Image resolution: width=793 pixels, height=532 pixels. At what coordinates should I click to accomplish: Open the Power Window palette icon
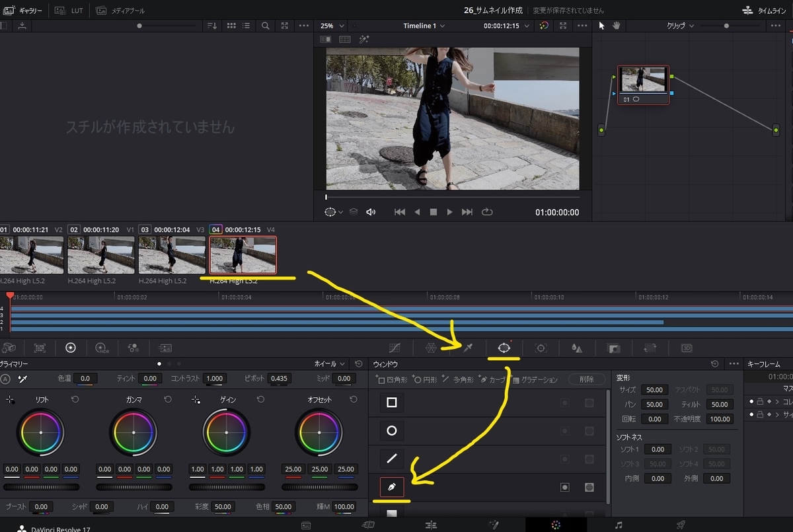pos(504,348)
